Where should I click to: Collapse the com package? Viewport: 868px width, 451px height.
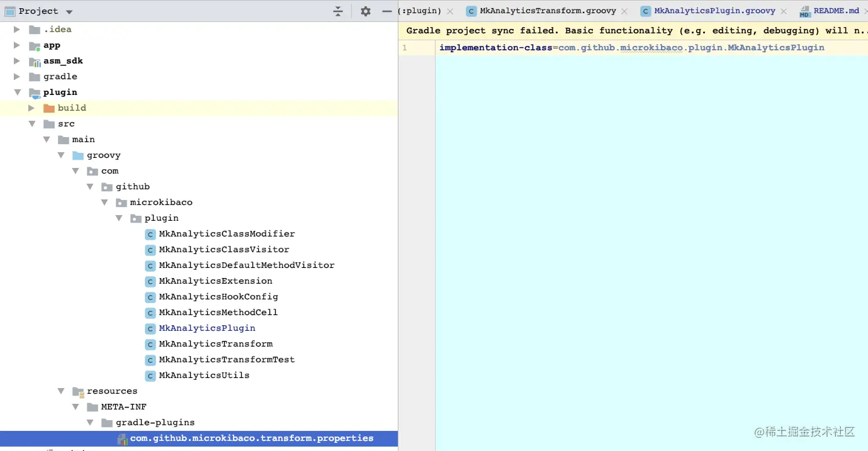click(x=76, y=171)
